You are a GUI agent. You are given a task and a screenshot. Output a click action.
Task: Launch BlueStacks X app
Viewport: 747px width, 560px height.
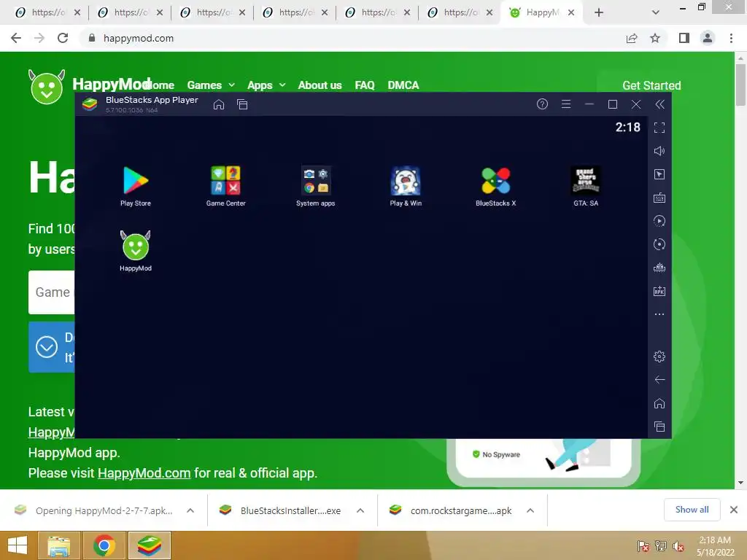click(495, 186)
